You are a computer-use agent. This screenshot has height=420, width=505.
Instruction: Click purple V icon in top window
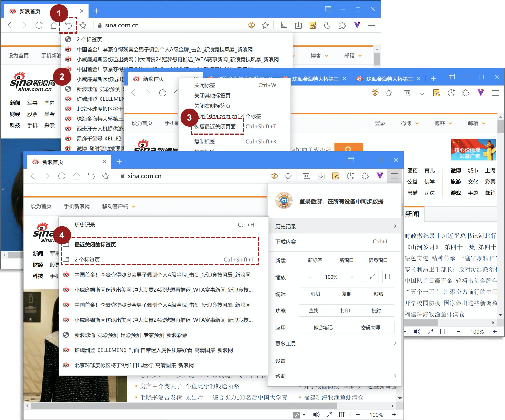tap(357, 25)
